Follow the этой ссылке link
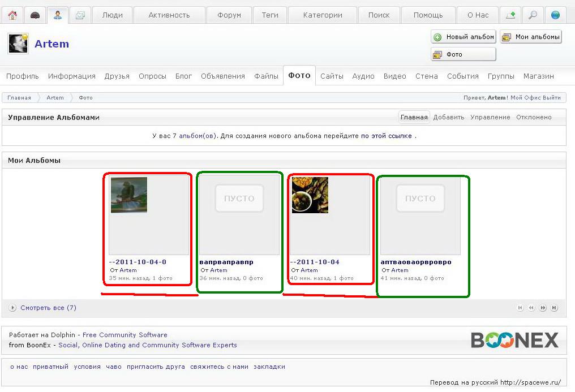The height and width of the screenshot is (392, 575). point(392,136)
